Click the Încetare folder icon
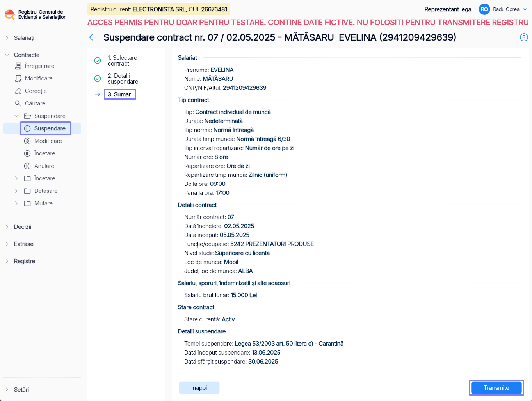The image size is (532, 401). 27,178
